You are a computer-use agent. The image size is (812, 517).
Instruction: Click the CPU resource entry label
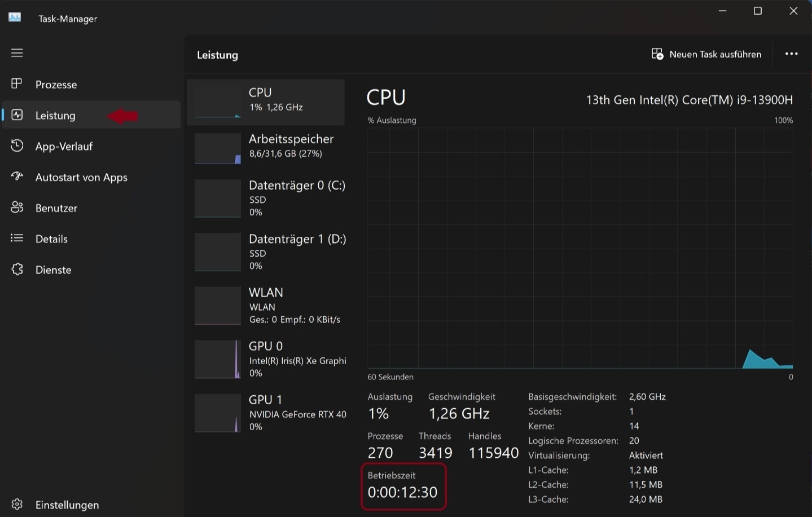click(260, 92)
